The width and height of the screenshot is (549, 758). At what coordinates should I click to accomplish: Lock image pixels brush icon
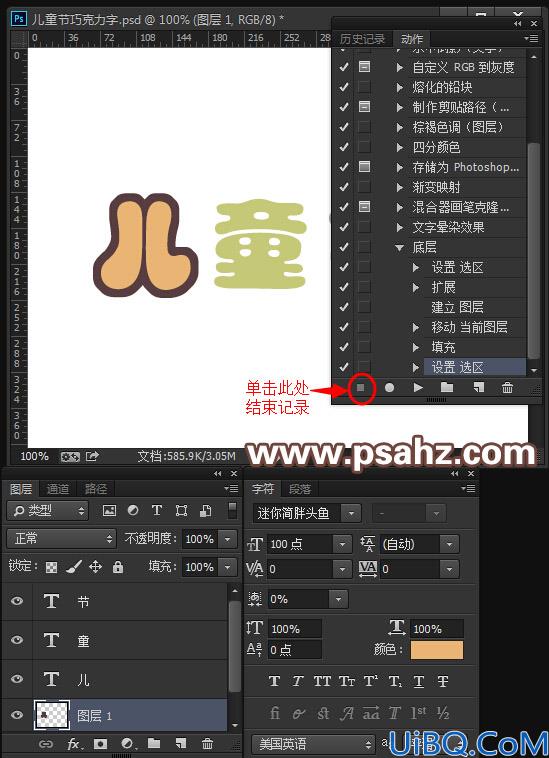click(73, 567)
